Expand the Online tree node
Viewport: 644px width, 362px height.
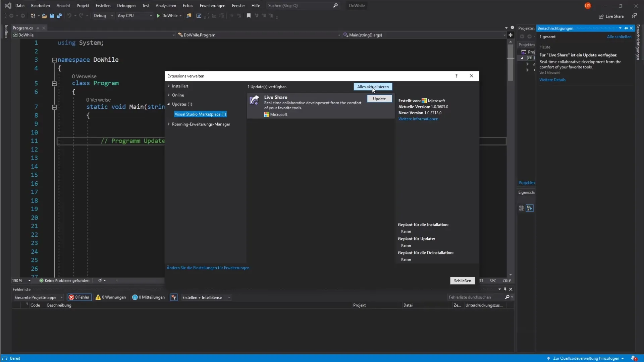click(x=168, y=95)
